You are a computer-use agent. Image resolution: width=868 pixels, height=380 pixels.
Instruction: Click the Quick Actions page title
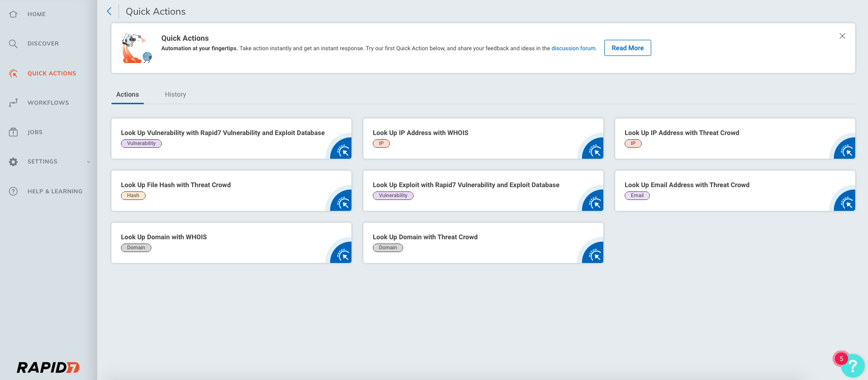tap(156, 11)
